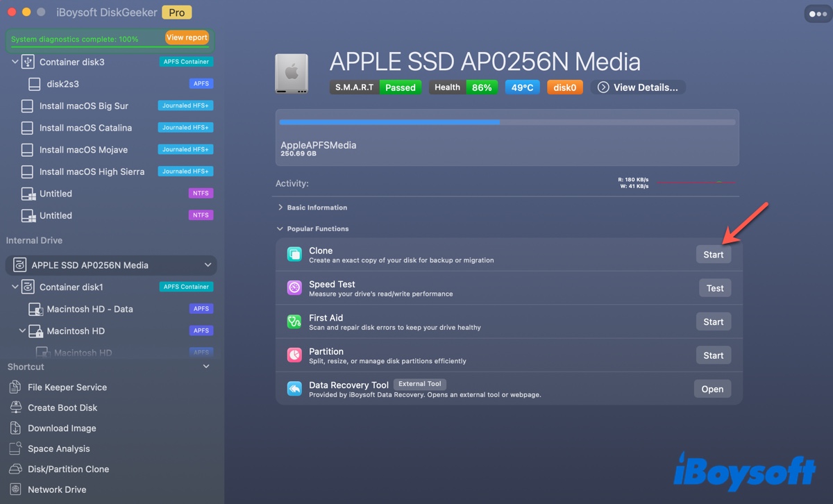Click the disk0 identifier badge
Screen dimensions: 833x504
point(565,87)
